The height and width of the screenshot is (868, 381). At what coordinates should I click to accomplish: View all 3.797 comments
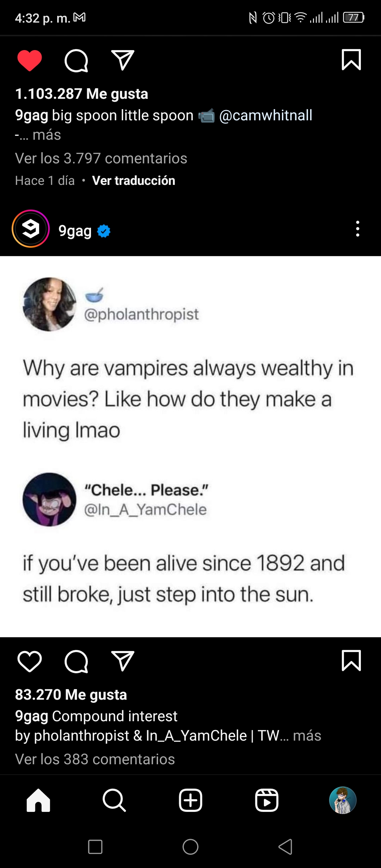[x=101, y=158]
